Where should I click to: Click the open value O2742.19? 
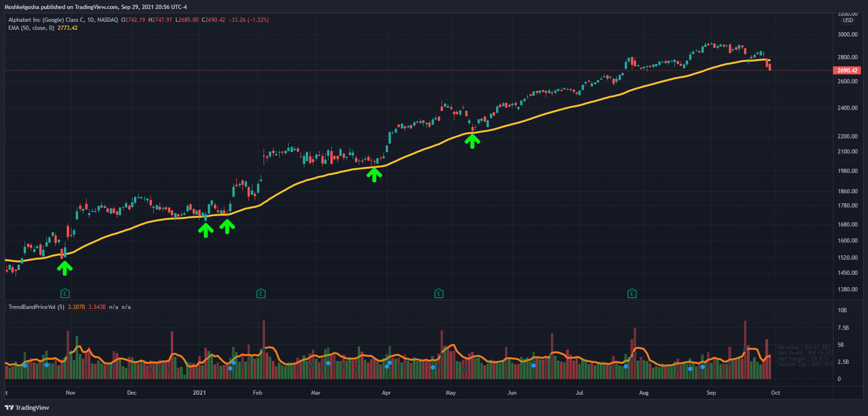[x=133, y=20]
